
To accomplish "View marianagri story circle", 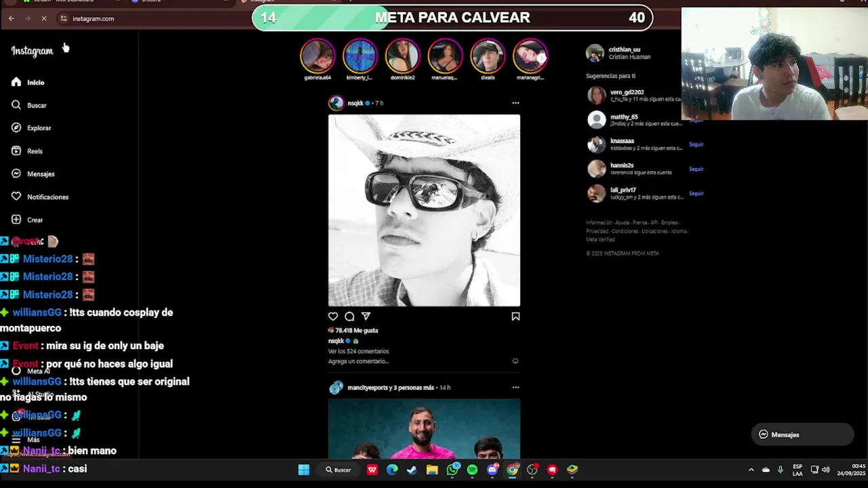I will [530, 56].
